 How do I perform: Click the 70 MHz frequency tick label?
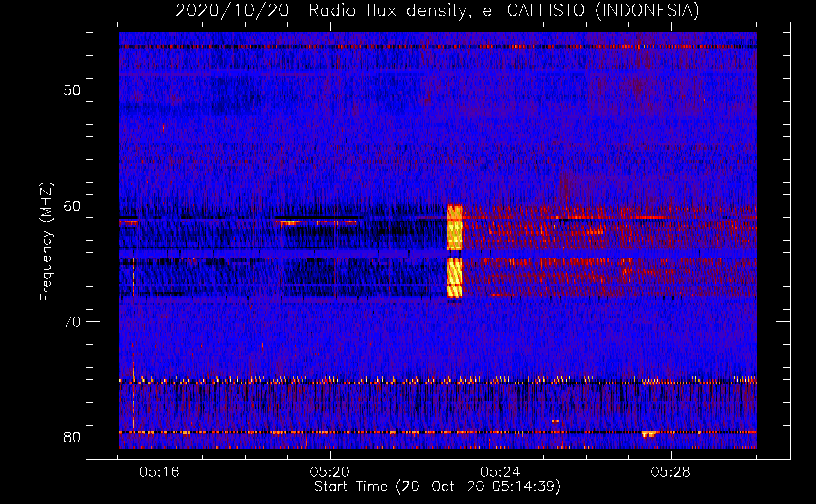point(72,322)
